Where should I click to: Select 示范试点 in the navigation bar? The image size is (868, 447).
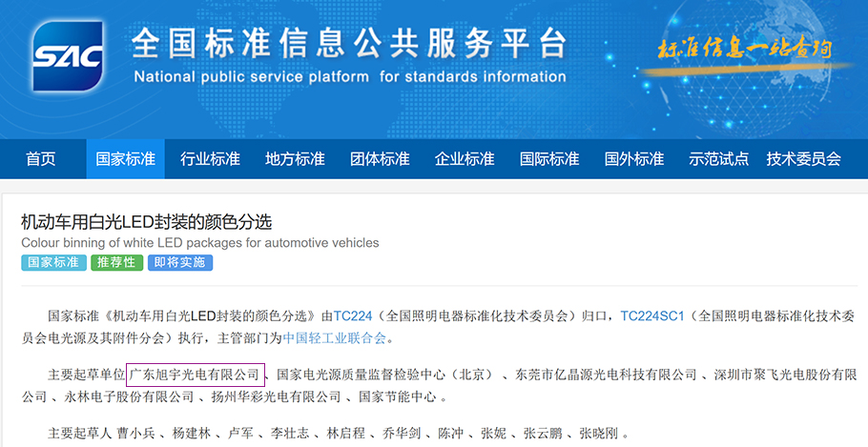(719, 159)
